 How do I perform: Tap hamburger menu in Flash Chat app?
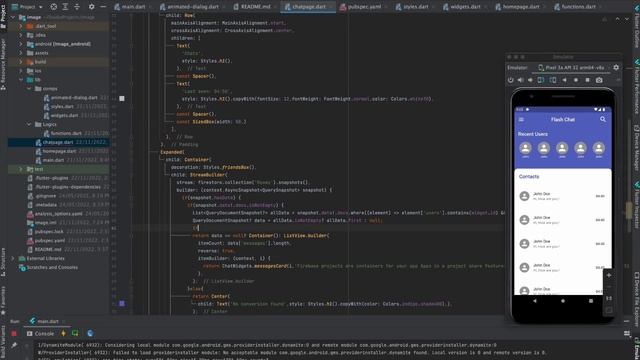521,119
